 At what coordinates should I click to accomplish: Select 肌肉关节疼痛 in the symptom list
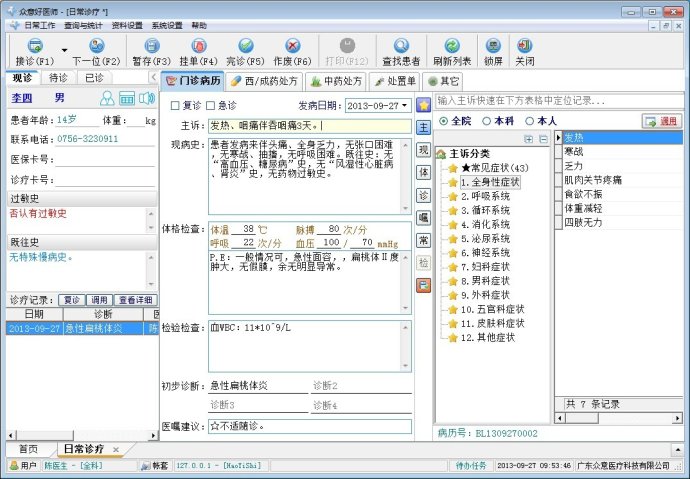(x=623, y=180)
